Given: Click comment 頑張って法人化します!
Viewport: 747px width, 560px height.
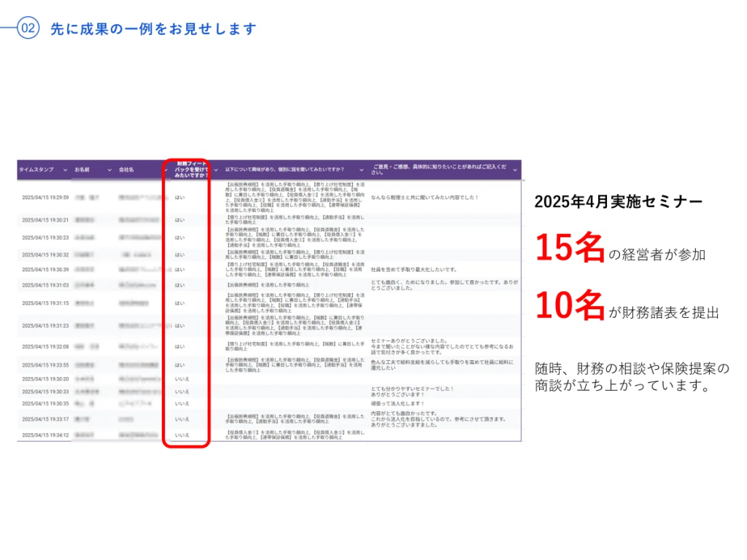Looking at the screenshot, I should [x=398, y=404].
